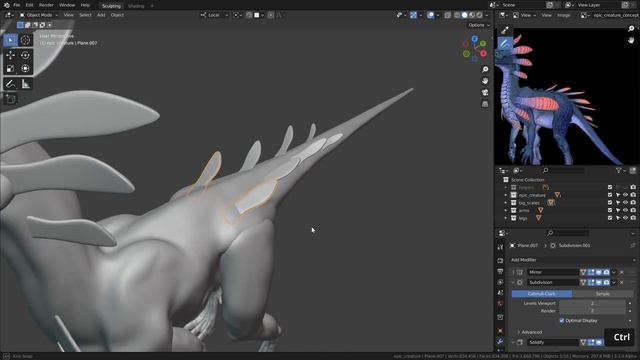Expand the arms collection
Image resolution: width=640 pixels, height=360 pixels.
point(506,211)
